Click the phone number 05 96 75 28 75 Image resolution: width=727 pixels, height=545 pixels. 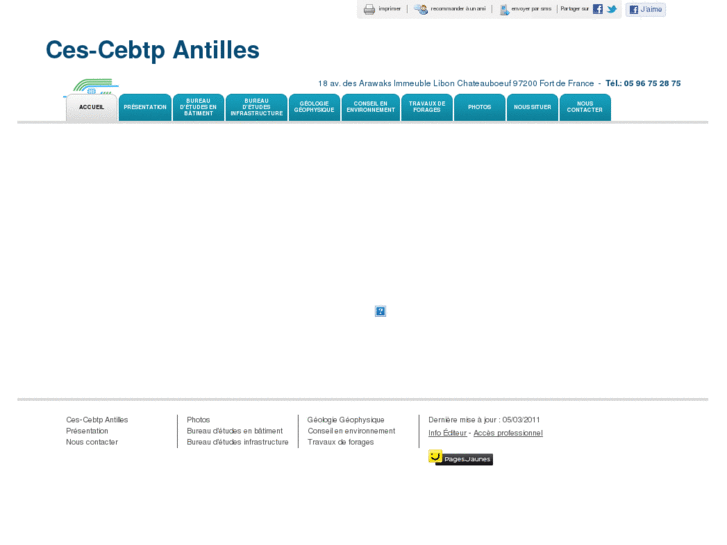click(652, 83)
